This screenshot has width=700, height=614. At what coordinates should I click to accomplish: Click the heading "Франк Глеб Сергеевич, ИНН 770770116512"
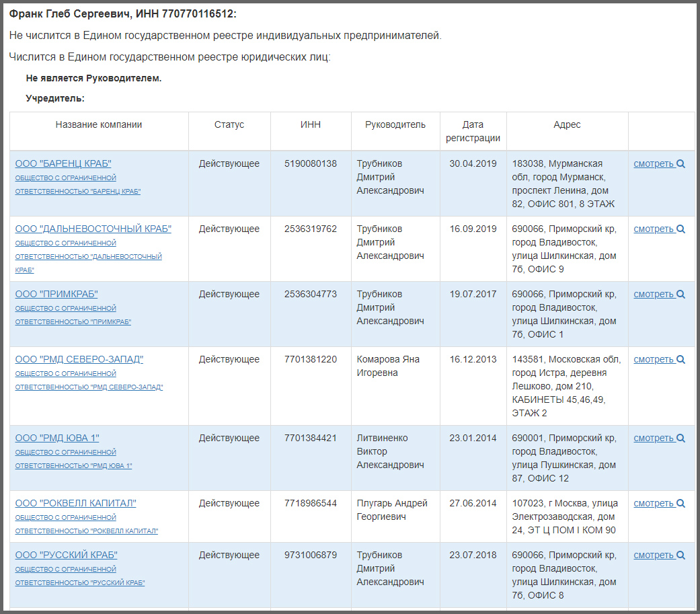123,14
